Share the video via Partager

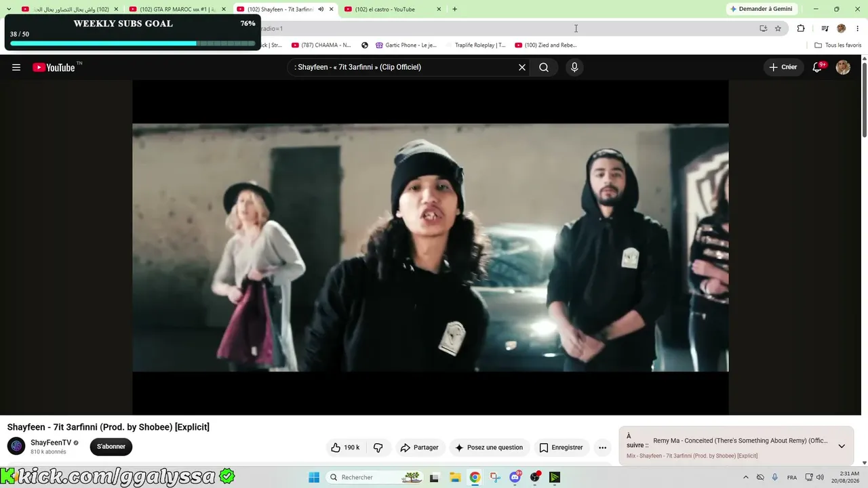[419, 447]
